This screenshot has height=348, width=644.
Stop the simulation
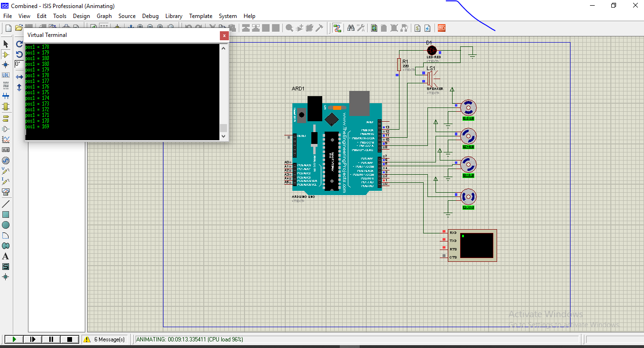(70, 339)
